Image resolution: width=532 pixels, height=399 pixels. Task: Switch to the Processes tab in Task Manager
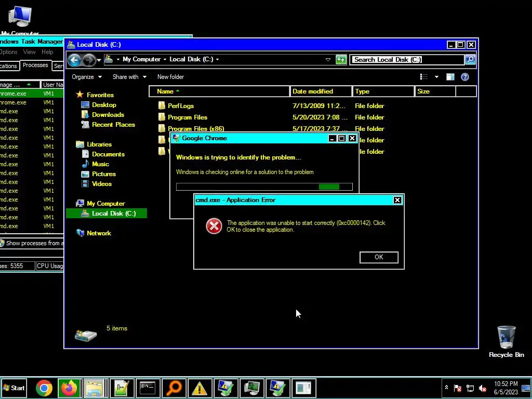(x=35, y=65)
